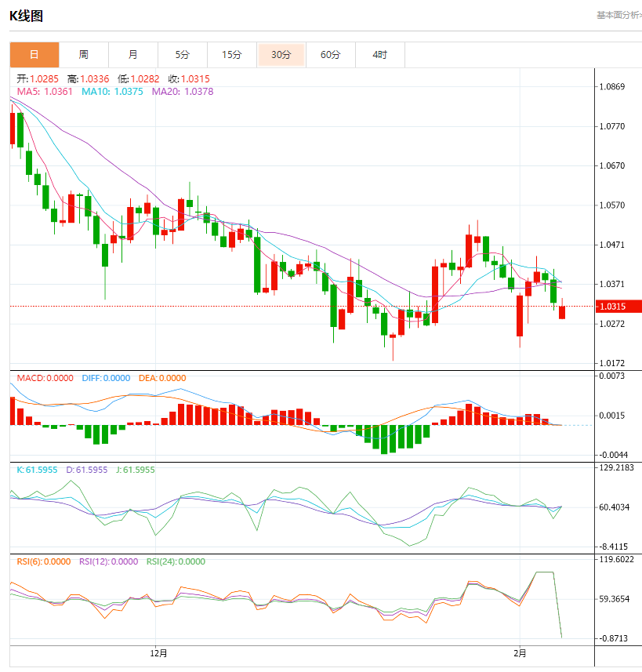The width and height of the screenshot is (642, 672).
Task: Click the MA20: 1.0378 legend value
Action: click(183, 92)
